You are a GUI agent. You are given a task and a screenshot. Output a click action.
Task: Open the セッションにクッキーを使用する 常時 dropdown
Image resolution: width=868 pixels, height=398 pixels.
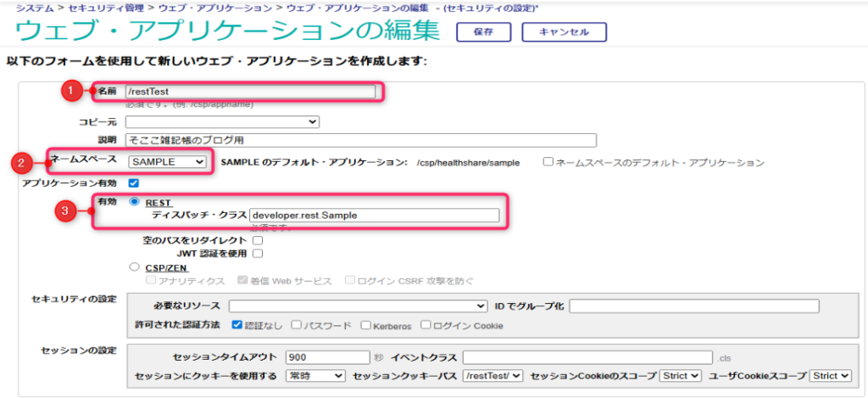(315, 375)
